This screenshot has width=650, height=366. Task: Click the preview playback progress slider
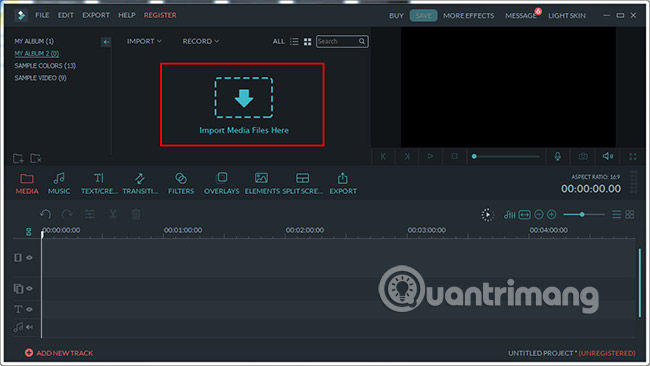pos(506,156)
